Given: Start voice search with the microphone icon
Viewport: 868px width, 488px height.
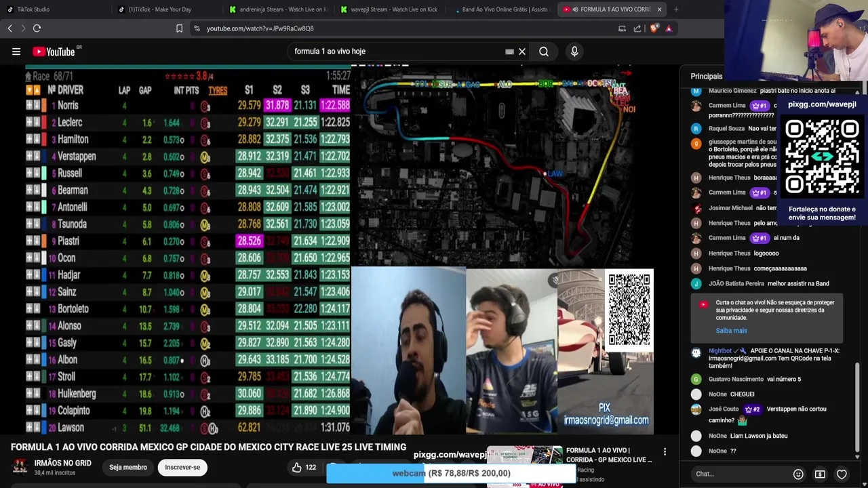Looking at the screenshot, I should click(x=574, y=52).
